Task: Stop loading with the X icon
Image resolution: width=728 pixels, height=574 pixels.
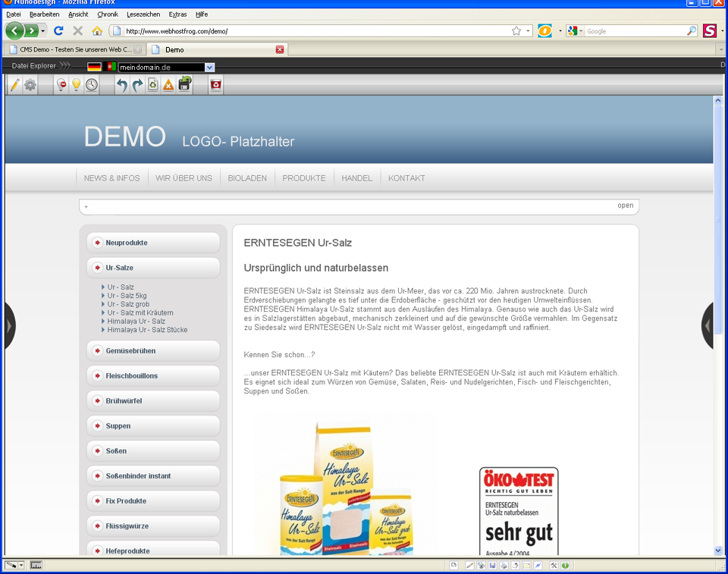Action: [x=78, y=30]
